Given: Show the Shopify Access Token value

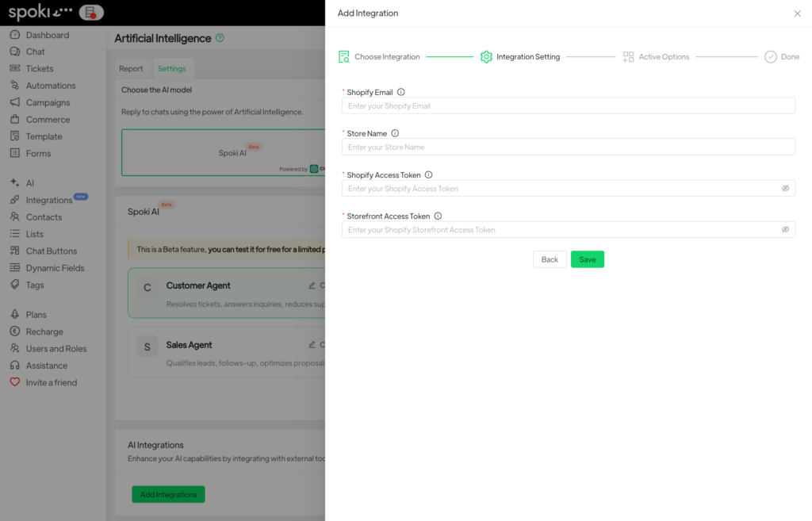Looking at the screenshot, I should 785,189.
